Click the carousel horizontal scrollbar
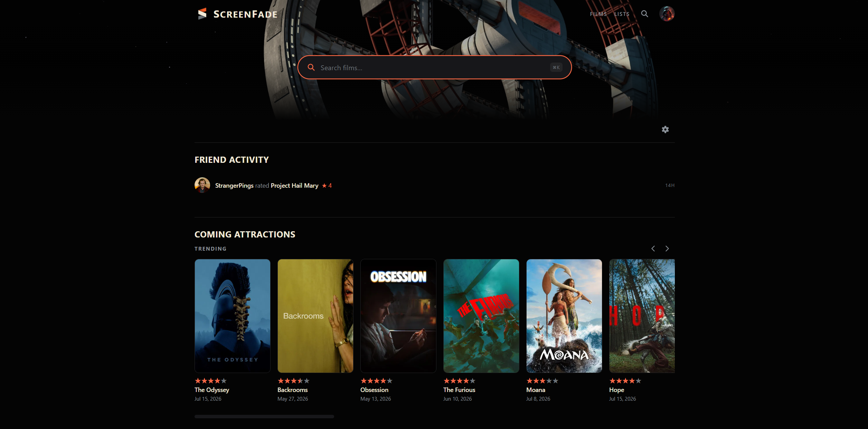The height and width of the screenshot is (429, 868). (264, 417)
